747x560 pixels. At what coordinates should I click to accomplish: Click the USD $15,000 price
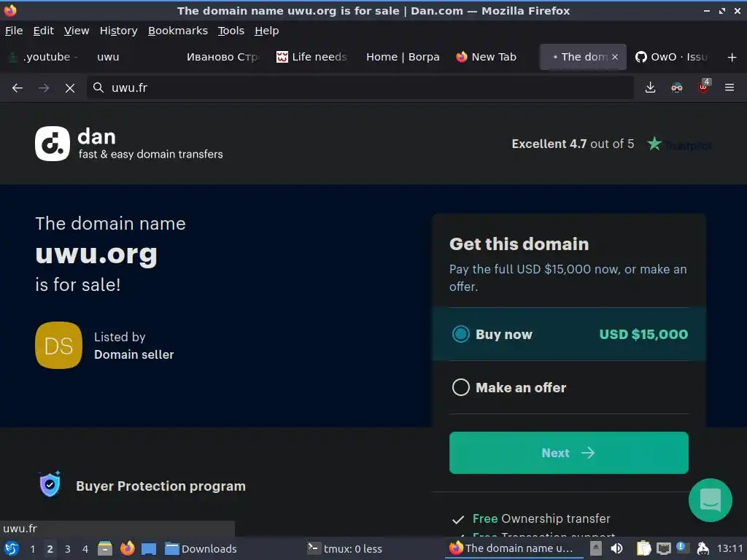tap(643, 334)
